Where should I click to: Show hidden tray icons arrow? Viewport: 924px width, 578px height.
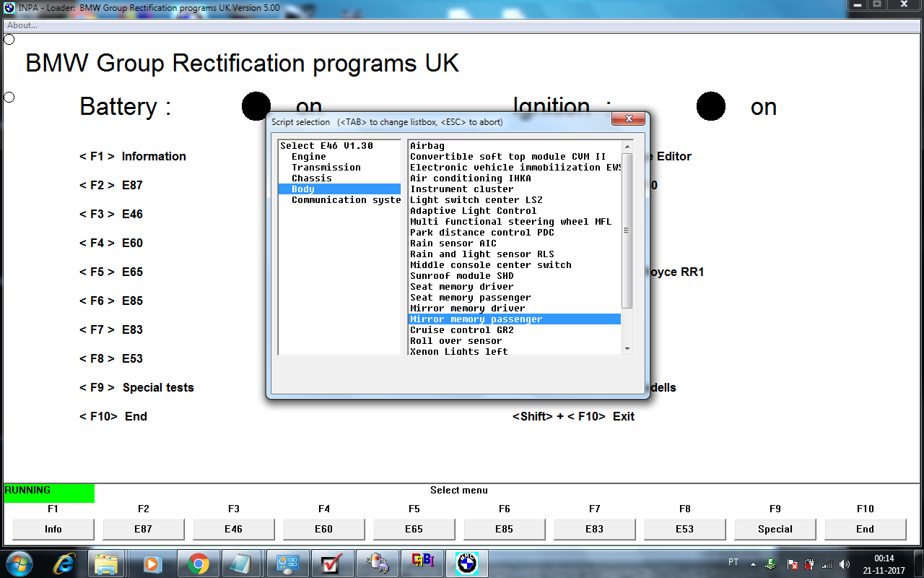tap(754, 564)
